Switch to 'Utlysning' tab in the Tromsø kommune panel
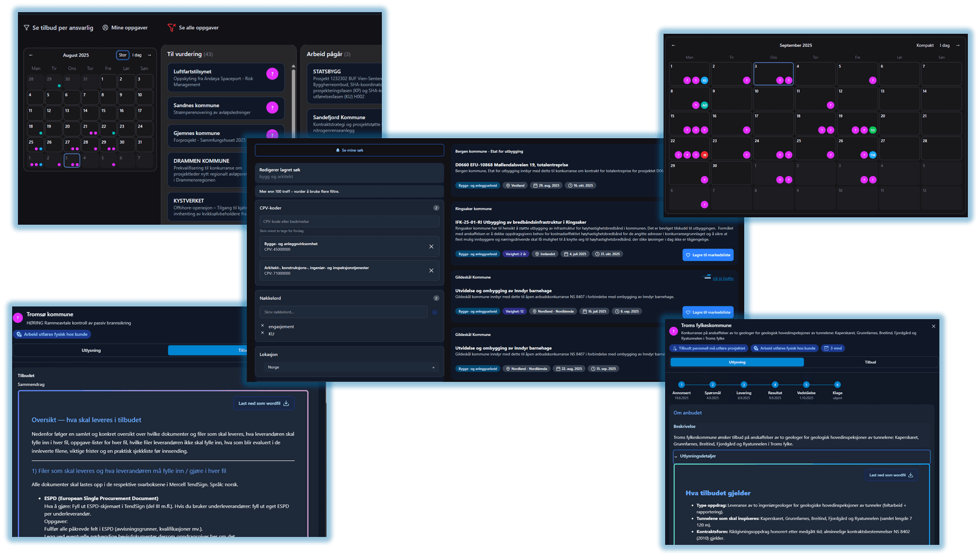 (x=91, y=350)
